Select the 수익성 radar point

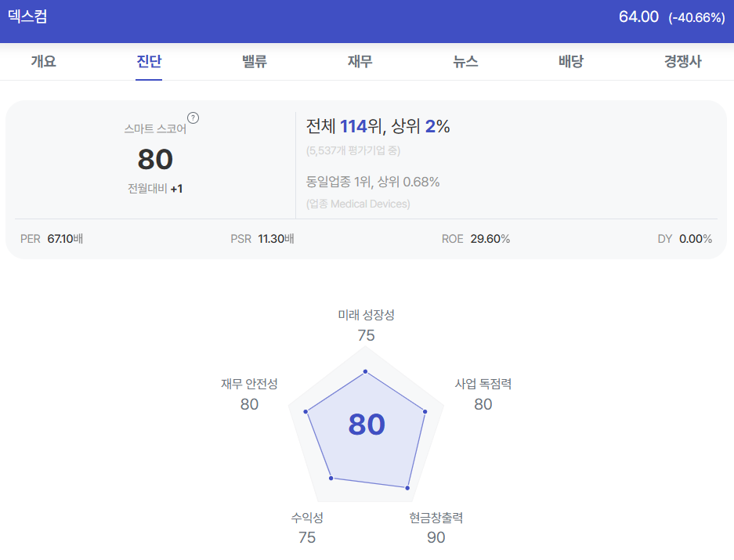point(331,478)
